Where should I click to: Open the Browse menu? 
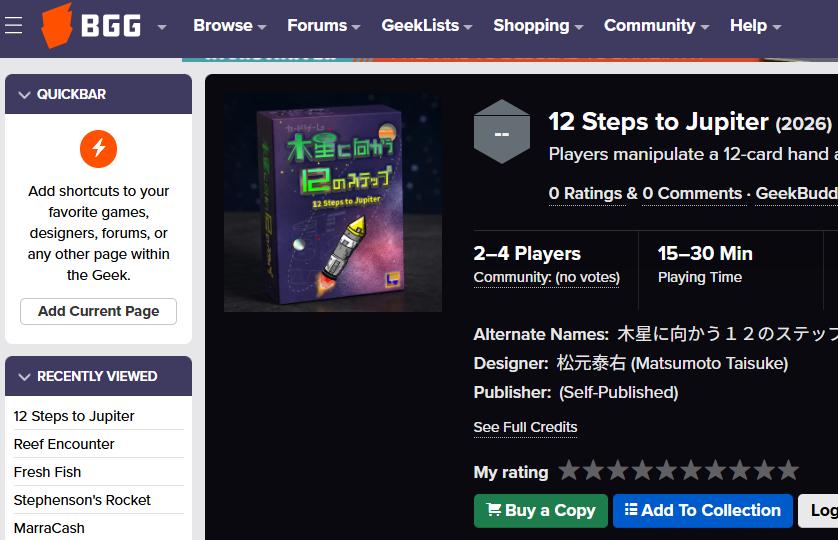pyautogui.click(x=229, y=26)
